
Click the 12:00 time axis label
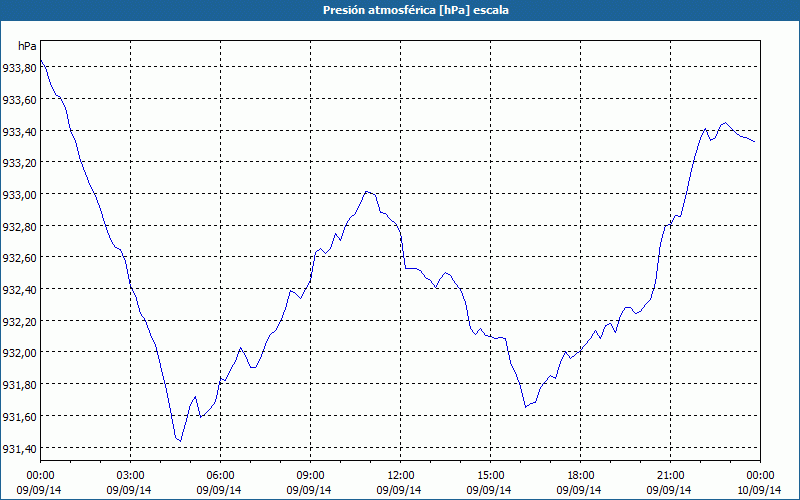[x=401, y=476]
